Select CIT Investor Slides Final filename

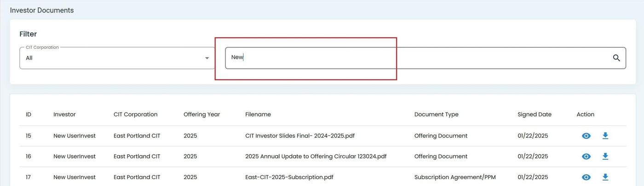click(300, 136)
